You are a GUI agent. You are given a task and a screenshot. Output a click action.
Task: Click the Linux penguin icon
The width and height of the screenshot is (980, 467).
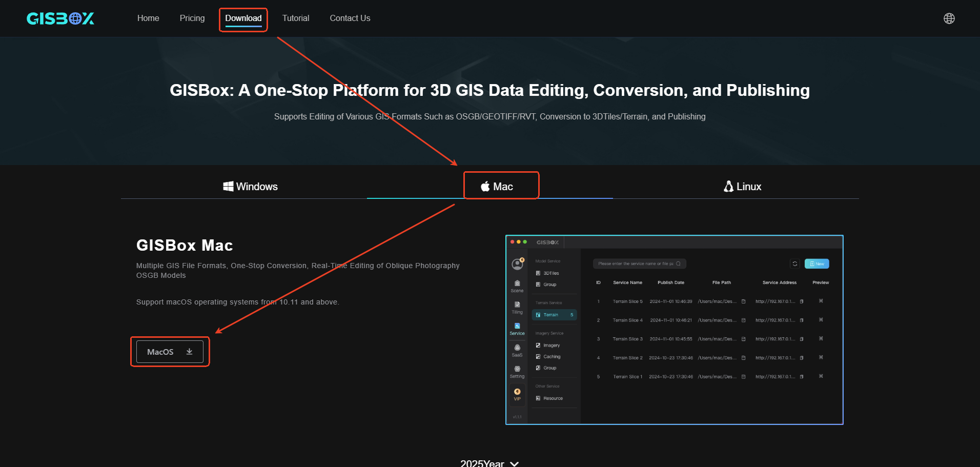728,187
